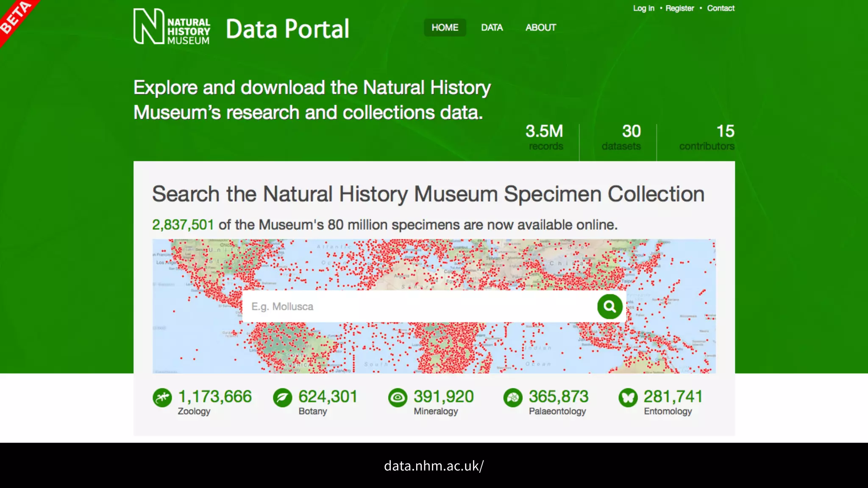Click the Data Portal title text
Image resolution: width=868 pixels, height=488 pixels.
point(287,29)
